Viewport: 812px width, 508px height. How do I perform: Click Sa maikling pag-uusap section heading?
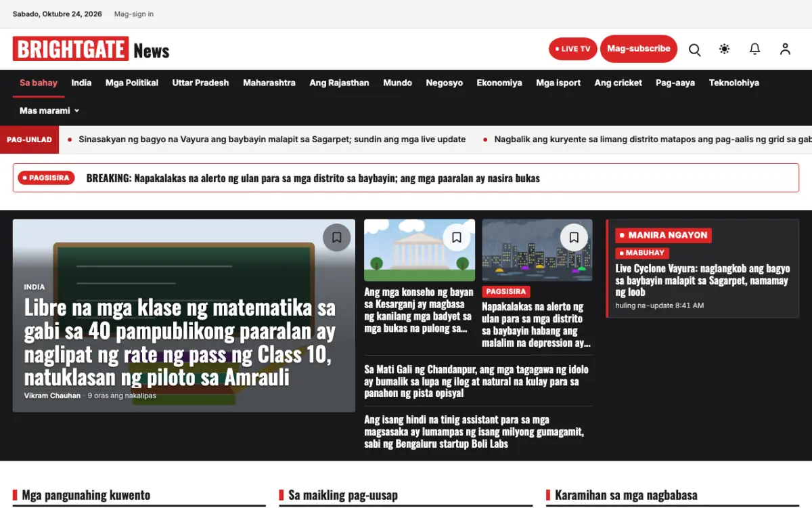pyautogui.click(x=343, y=495)
